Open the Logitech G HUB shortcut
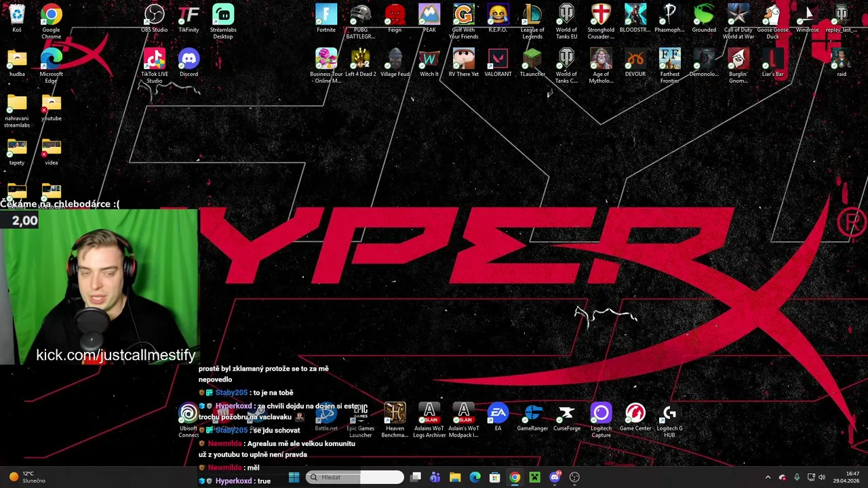The width and height of the screenshot is (868, 488). click(670, 420)
